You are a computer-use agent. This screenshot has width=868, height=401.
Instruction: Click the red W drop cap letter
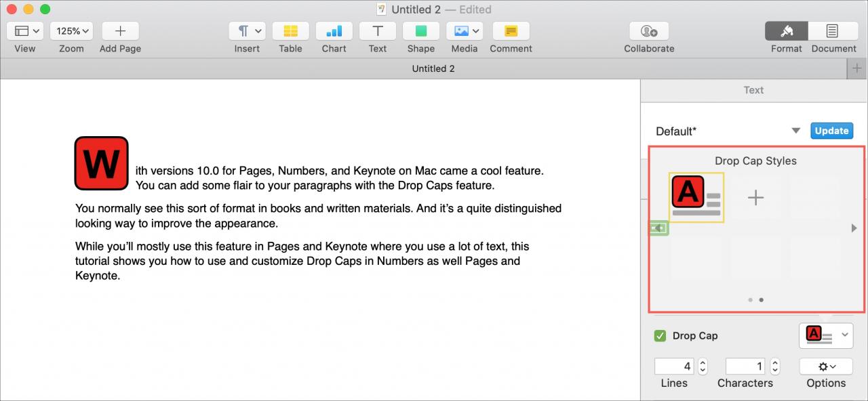coord(102,163)
